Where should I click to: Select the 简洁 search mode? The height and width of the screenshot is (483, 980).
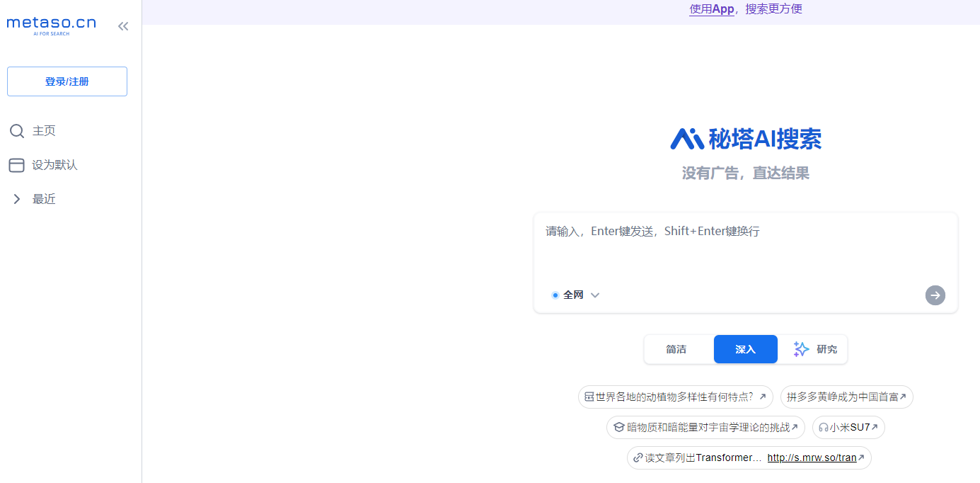[x=676, y=349]
